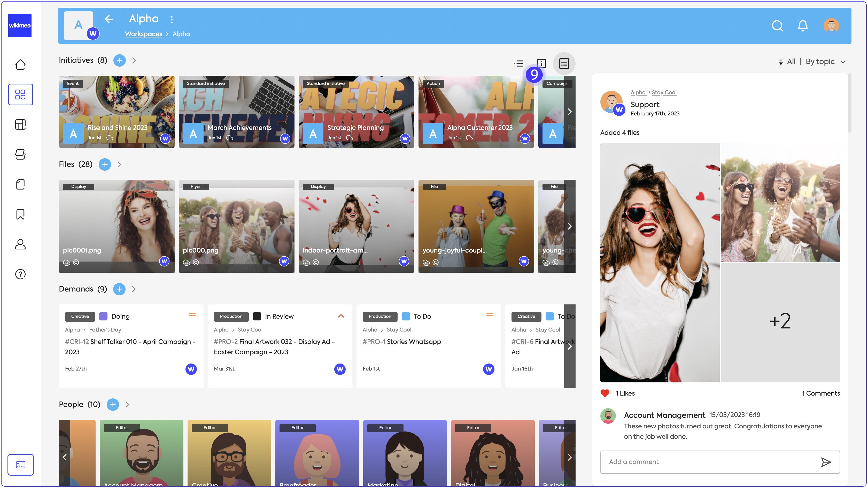This screenshot has width=868, height=488.
Task: Click the bookmark icon in sidebar
Action: tap(20, 214)
